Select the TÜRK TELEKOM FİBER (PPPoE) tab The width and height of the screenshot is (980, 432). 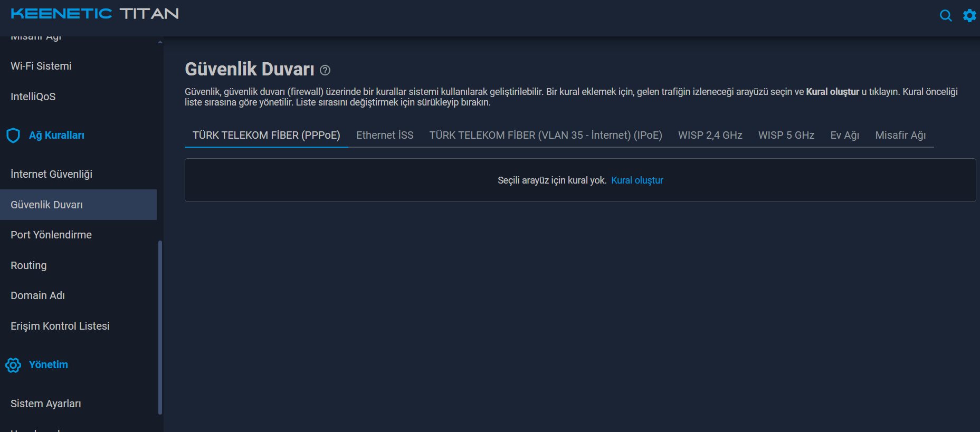267,135
